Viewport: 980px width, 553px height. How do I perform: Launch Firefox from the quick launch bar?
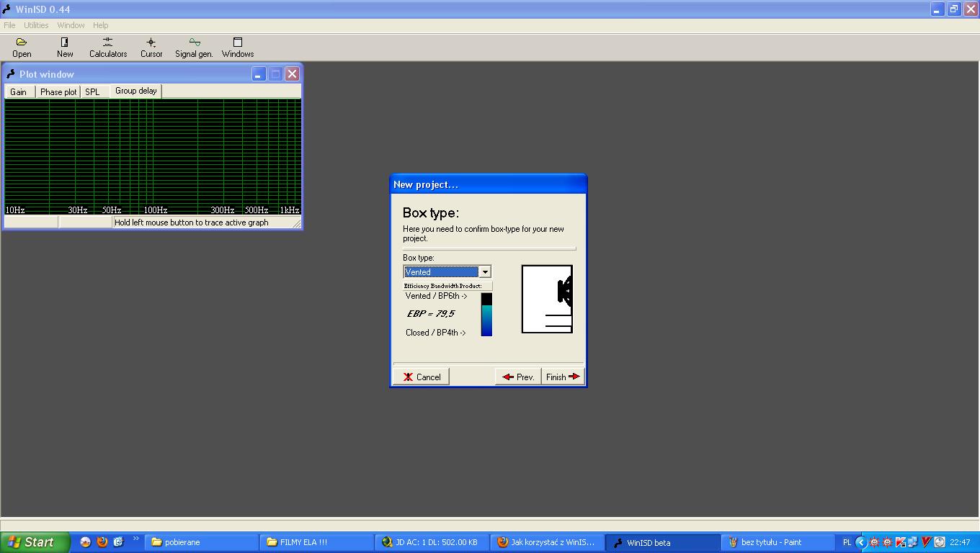[102, 542]
